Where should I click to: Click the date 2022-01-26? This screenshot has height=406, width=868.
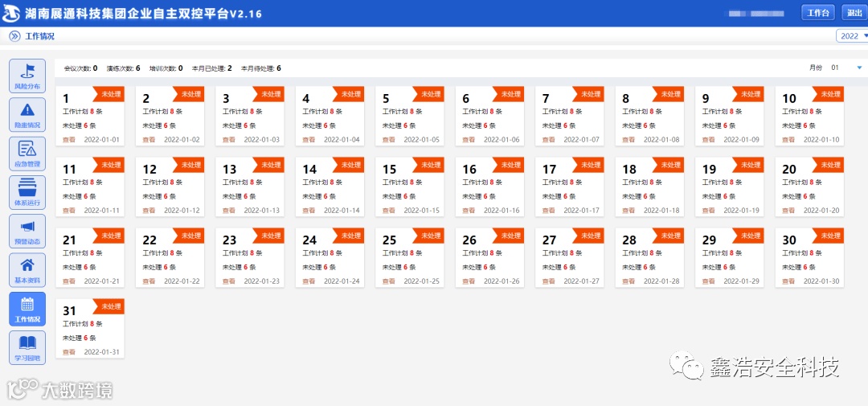click(x=502, y=281)
